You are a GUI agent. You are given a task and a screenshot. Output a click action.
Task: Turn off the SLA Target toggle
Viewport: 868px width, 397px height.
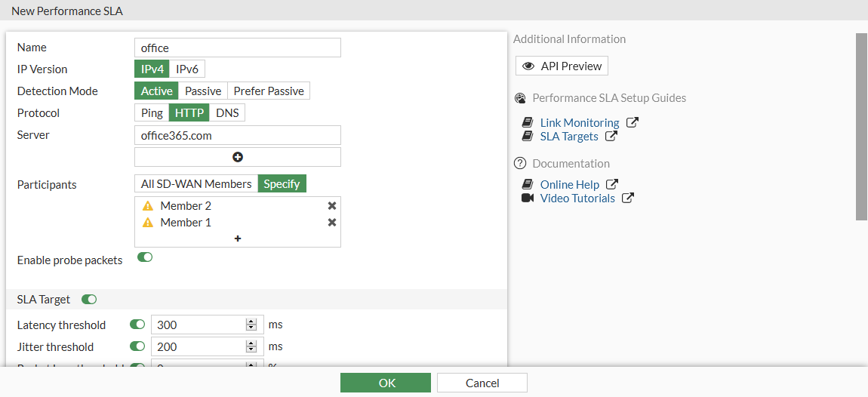pos(89,300)
